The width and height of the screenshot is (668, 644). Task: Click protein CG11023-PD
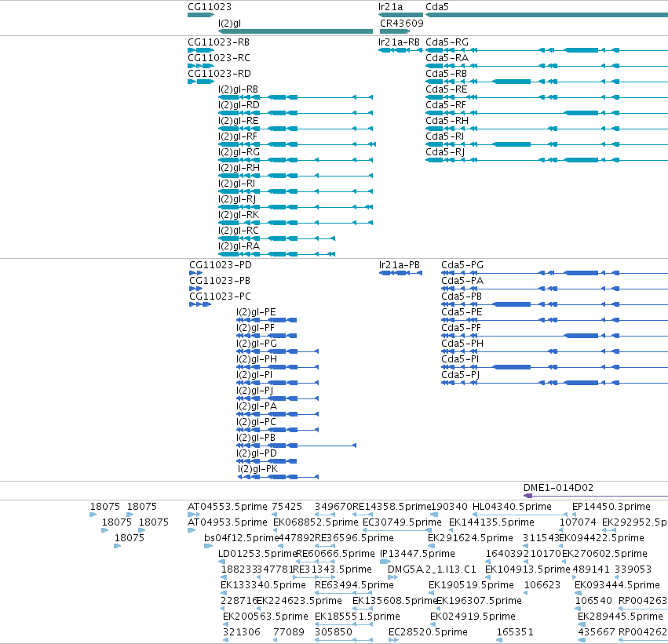click(196, 273)
